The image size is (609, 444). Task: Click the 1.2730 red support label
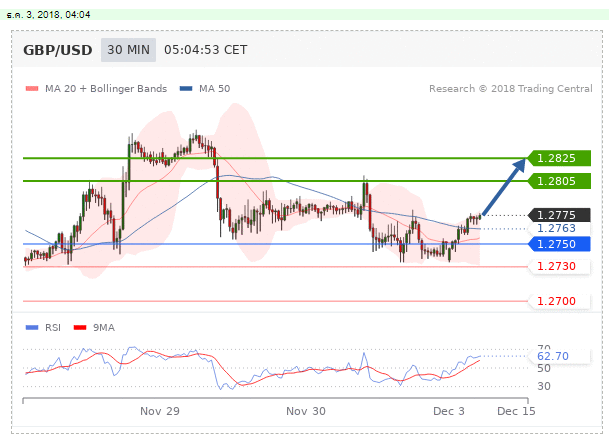click(559, 266)
